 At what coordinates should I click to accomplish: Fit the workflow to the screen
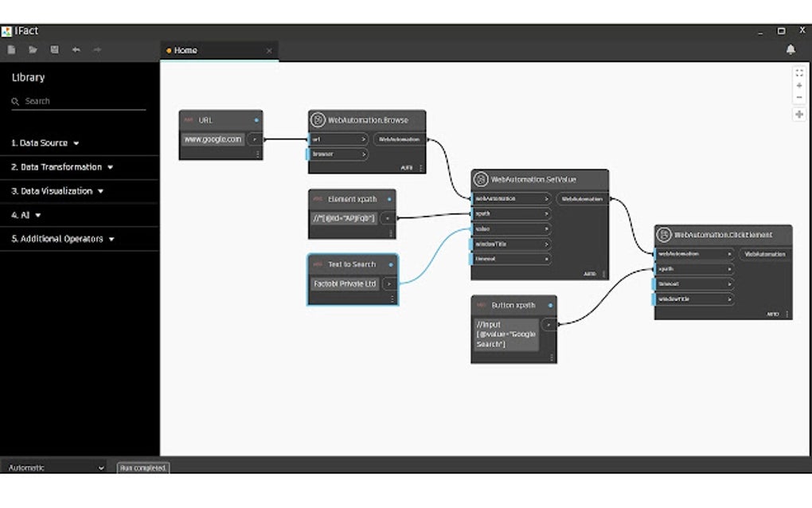tap(799, 71)
